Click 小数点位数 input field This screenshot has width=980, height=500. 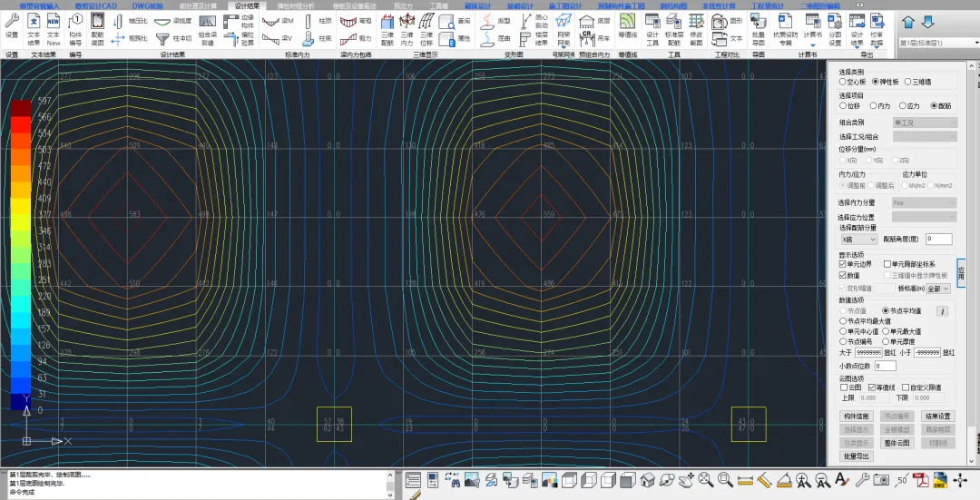pyautogui.click(x=885, y=366)
